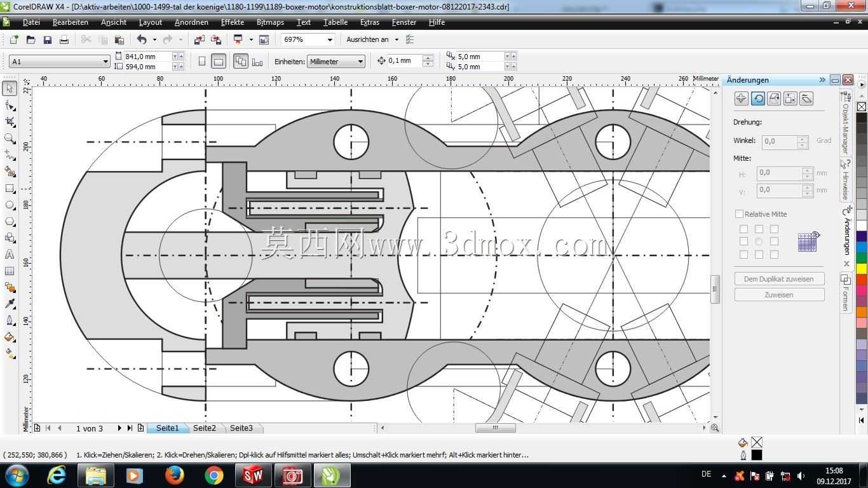Switch to Position mode in Änderungen docker
The width and height of the screenshot is (868, 488).
741,98
